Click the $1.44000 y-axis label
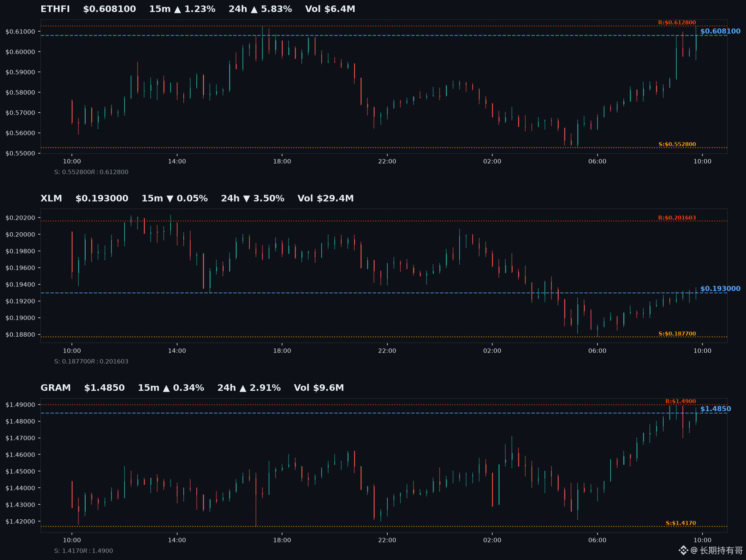 click(20, 488)
